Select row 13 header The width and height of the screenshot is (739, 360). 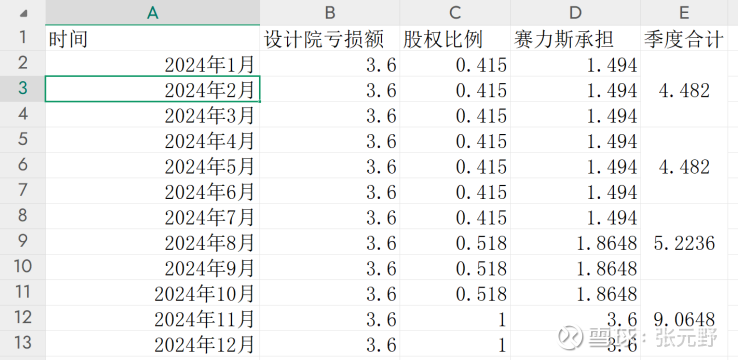[23, 344]
